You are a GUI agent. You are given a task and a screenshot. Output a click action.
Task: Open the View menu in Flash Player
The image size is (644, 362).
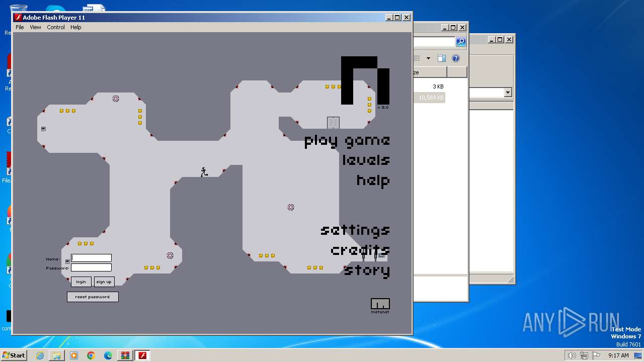(x=35, y=27)
